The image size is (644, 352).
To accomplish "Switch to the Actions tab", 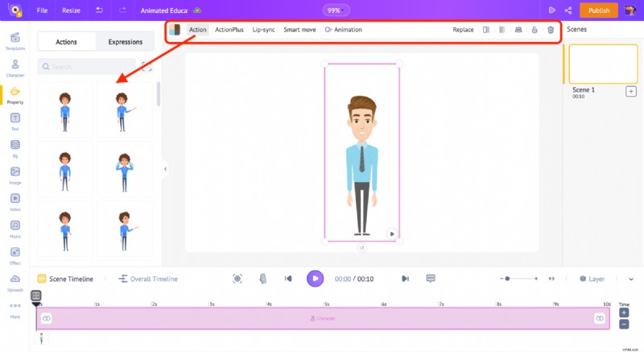I will pos(67,42).
